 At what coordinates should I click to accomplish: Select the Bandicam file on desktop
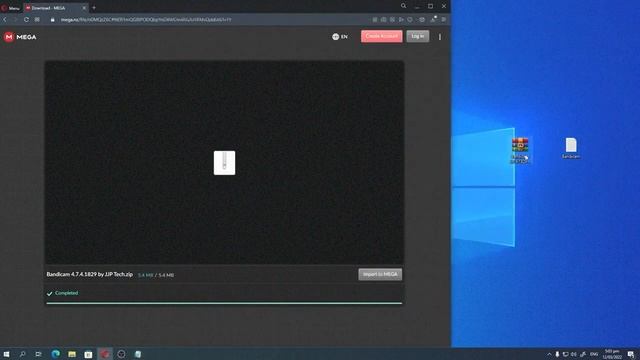pos(571,148)
